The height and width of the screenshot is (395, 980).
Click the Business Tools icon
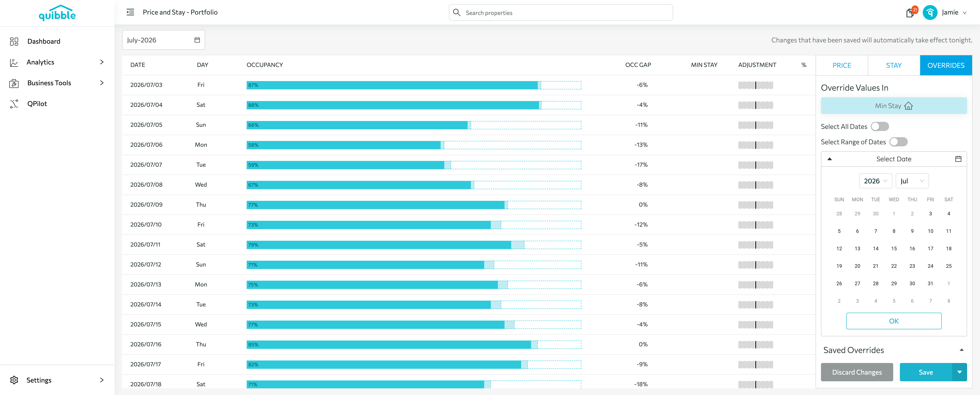click(14, 83)
